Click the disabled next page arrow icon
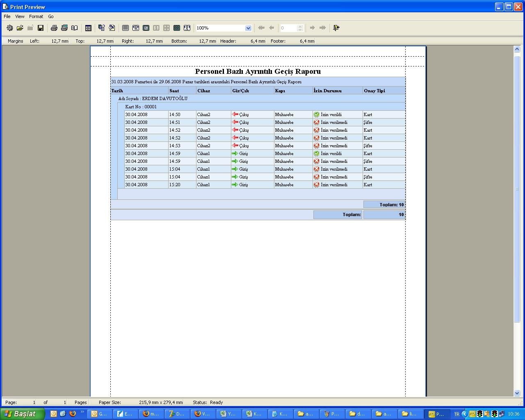 pos(312,28)
